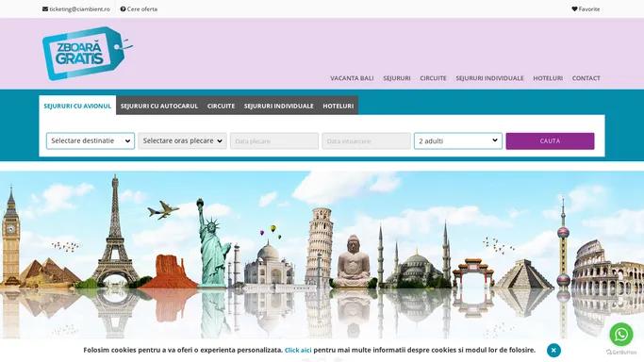The image size is (644, 362).
Task: Switch to the Circuite search tab
Action: (221, 106)
